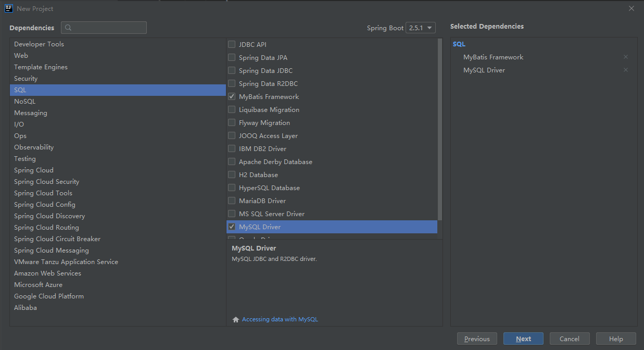Enable the H2 Database checkbox

tap(232, 175)
